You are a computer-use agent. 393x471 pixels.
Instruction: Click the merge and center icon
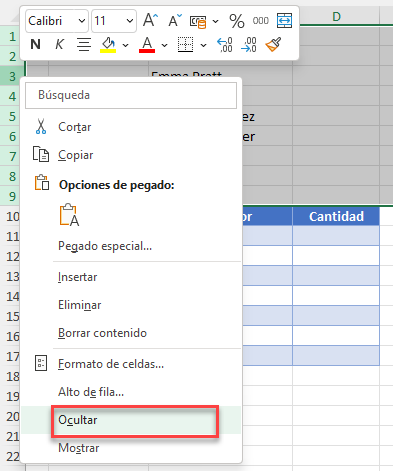click(284, 21)
